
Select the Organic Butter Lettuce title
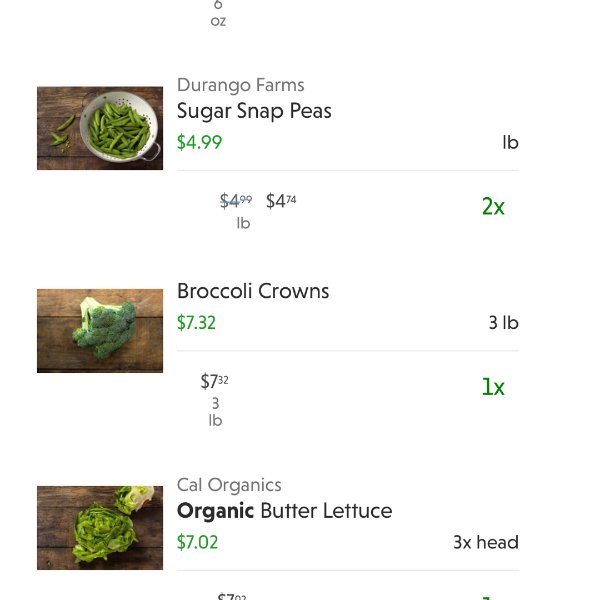tap(284, 511)
